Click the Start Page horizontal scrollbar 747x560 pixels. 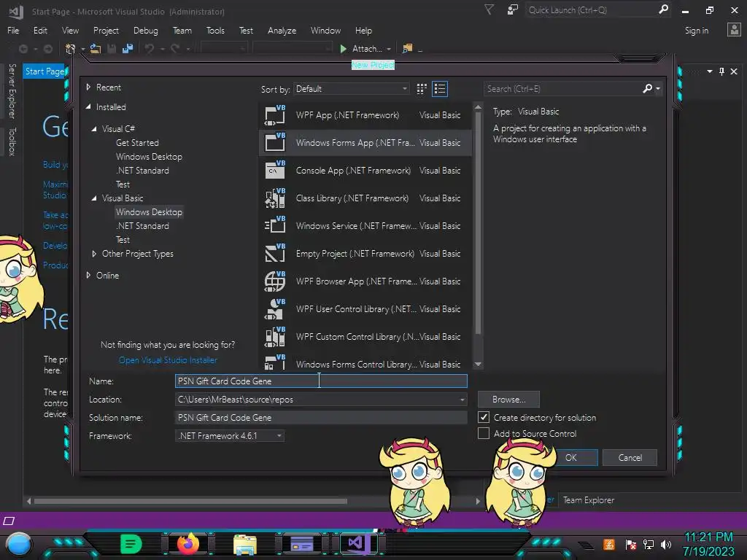pyautogui.click(x=190, y=501)
